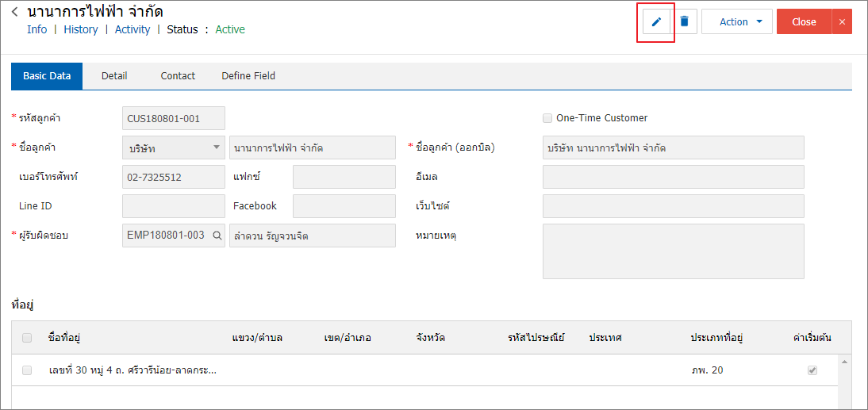This screenshot has width=868, height=410.
Task: Click the เขต/อำเภอ column header
Action: (348, 338)
